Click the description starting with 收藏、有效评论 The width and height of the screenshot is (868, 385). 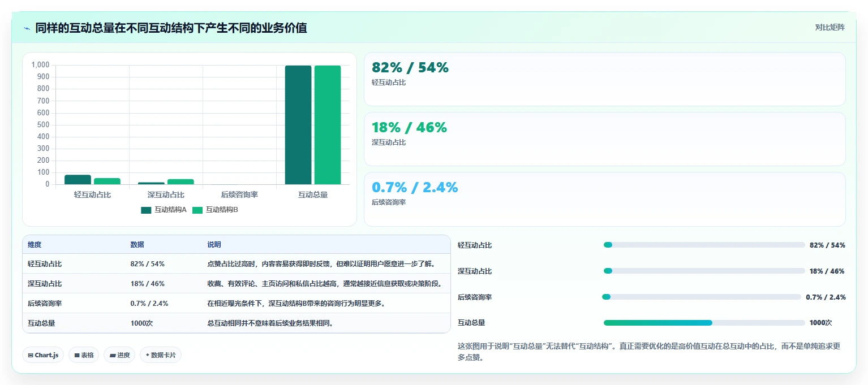(x=324, y=284)
